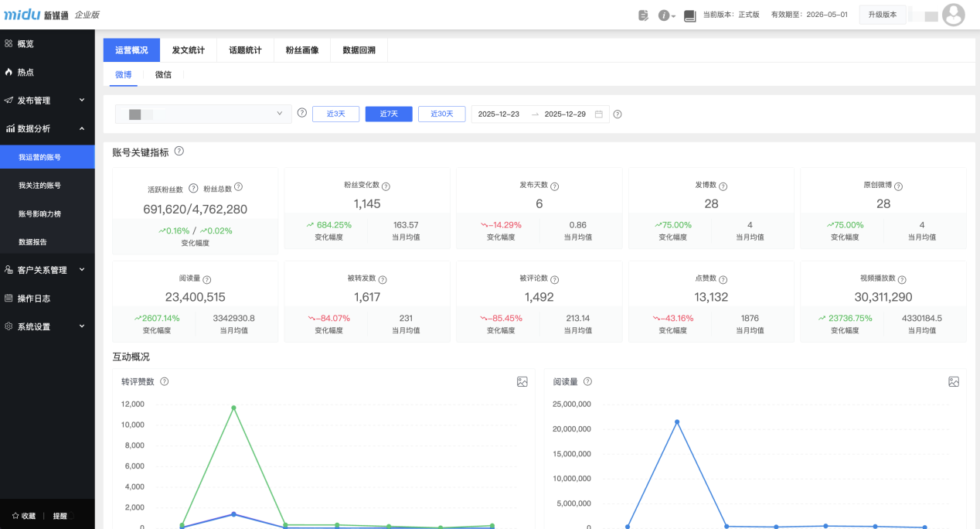Click the 升级版本 upgrade button

pos(881,14)
